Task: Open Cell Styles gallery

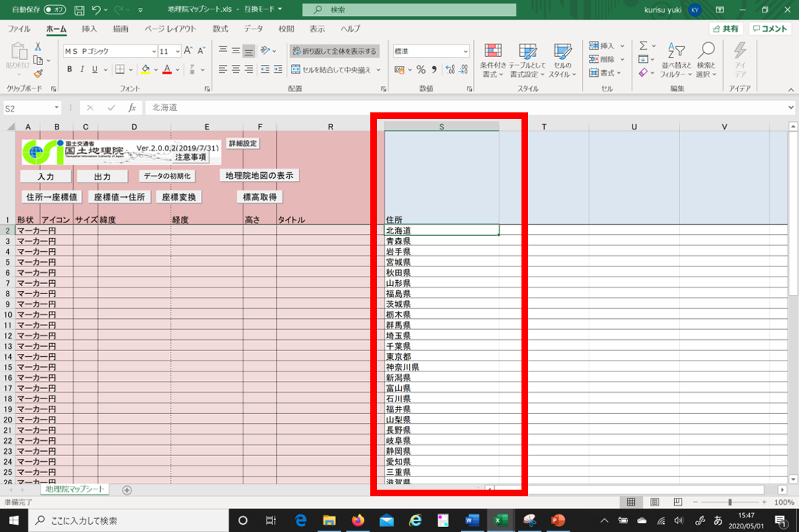Action: [x=562, y=61]
